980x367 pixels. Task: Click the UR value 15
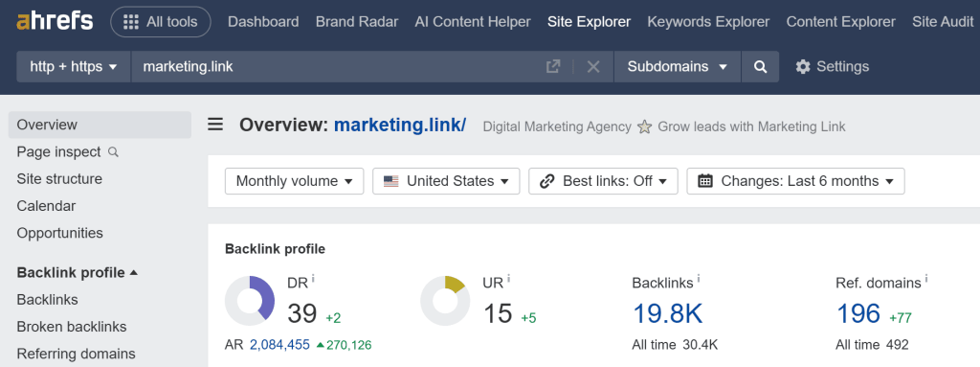(498, 313)
